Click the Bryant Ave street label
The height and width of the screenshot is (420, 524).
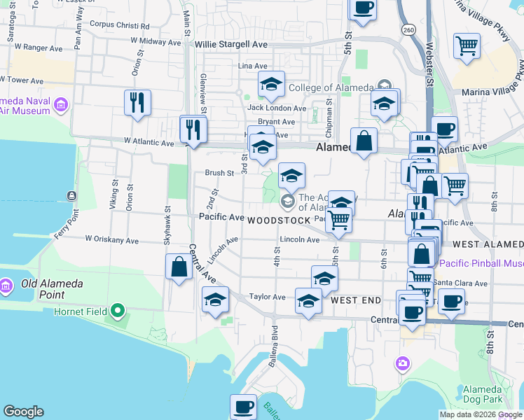click(x=277, y=122)
